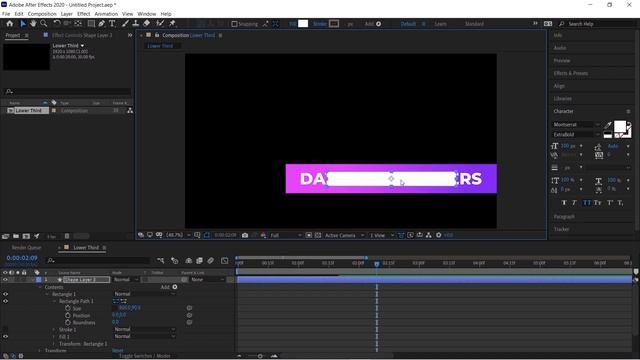Open the Effect menu
Screen dimensions: 640x360
[84, 14]
